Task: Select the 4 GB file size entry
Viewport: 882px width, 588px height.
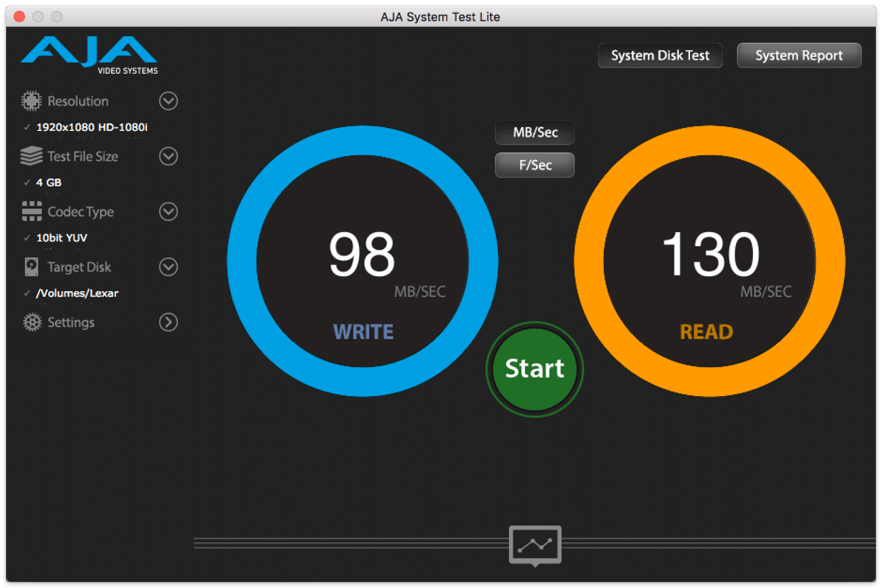Action: click(x=49, y=182)
